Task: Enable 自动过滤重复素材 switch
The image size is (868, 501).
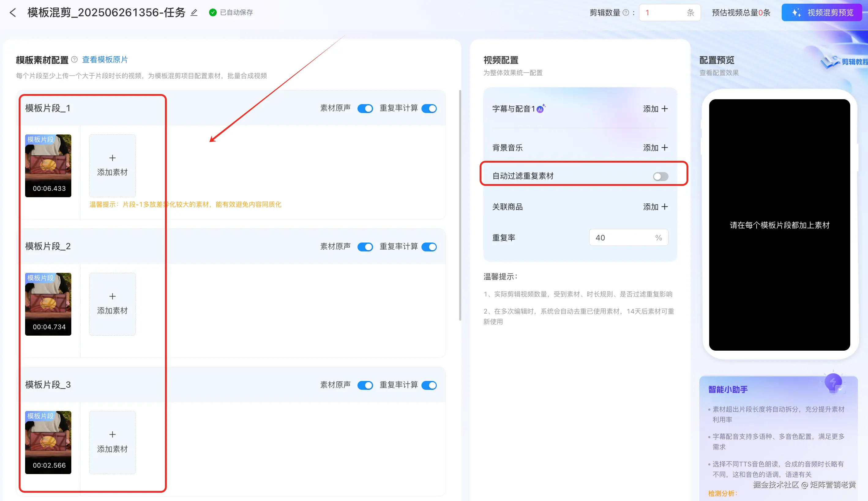Action: (660, 176)
